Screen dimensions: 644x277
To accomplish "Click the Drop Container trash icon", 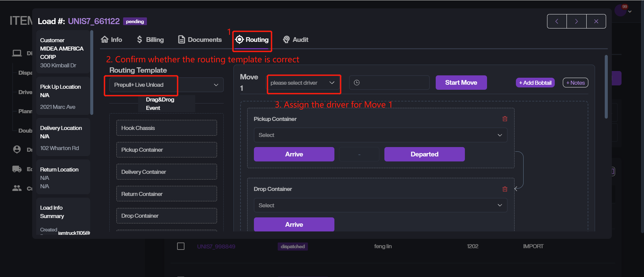I will coord(505,189).
